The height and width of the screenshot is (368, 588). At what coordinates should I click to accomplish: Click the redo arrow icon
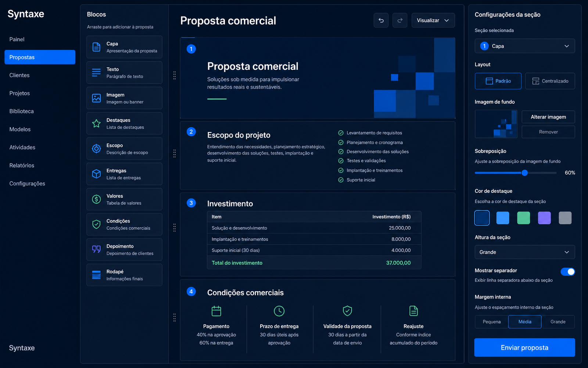pos(400,20)
